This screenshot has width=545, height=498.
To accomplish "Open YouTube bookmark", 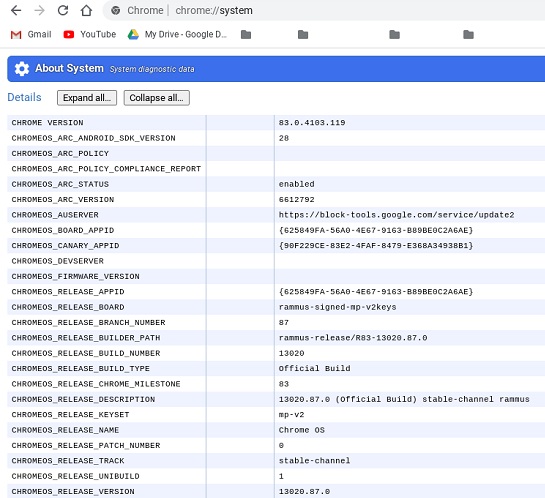I will click(x=90, y=34).
